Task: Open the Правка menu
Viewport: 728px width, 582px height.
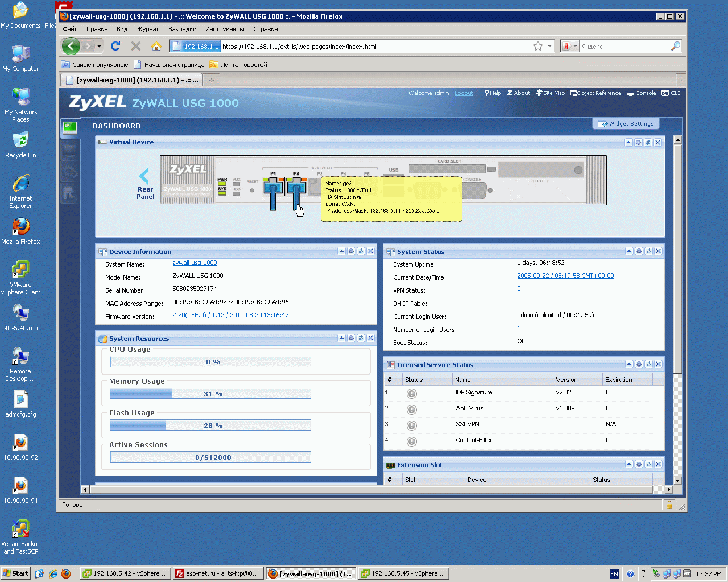Action: pyautogui.click(x=97, y=29)
